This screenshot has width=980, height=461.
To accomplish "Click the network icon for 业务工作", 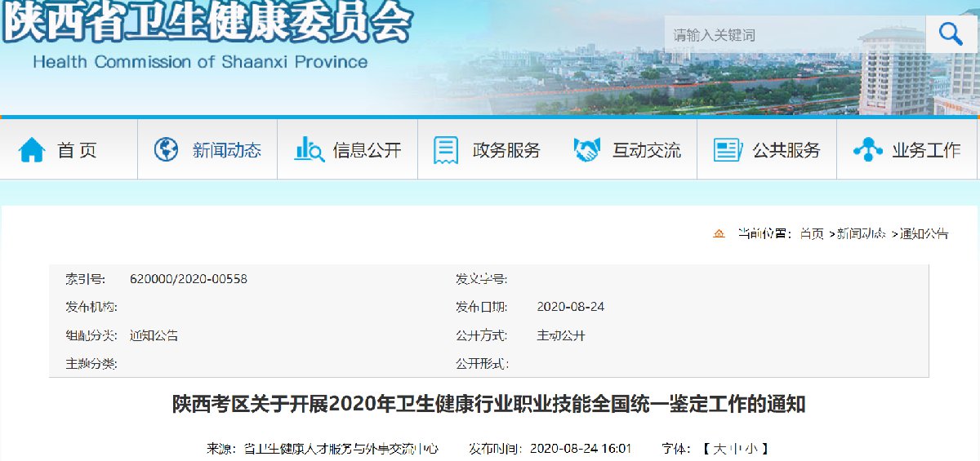I will point(867,150).
